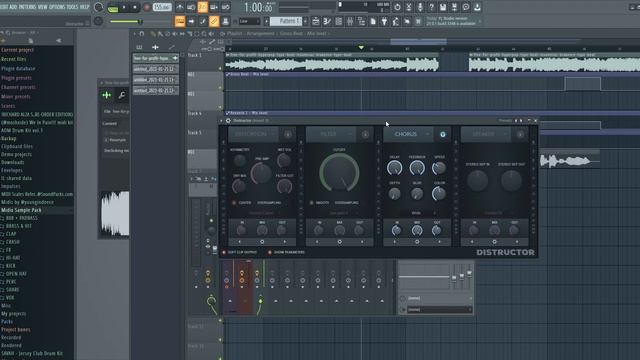The image size is (640, 360).
Task: Open the OPTIONS menu
Action: [x=57, y=7]
